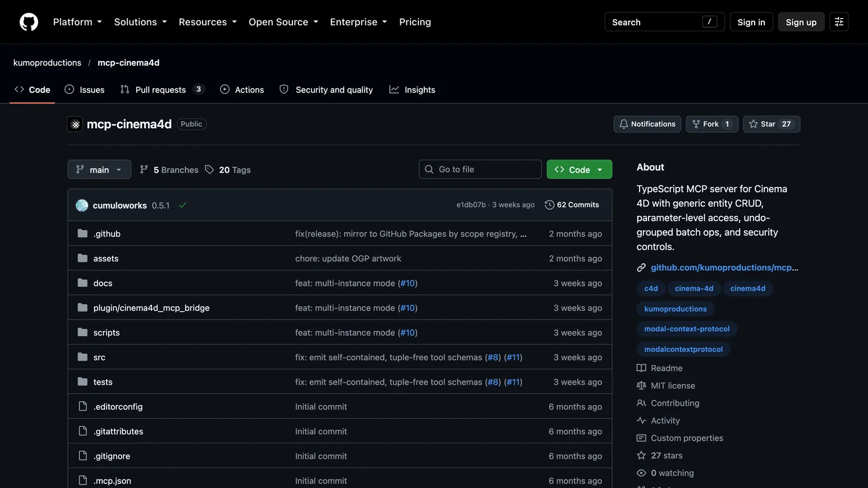Open the e1db07b commit hash
This screenshot has height=488, width=868.
pos(471,205)
